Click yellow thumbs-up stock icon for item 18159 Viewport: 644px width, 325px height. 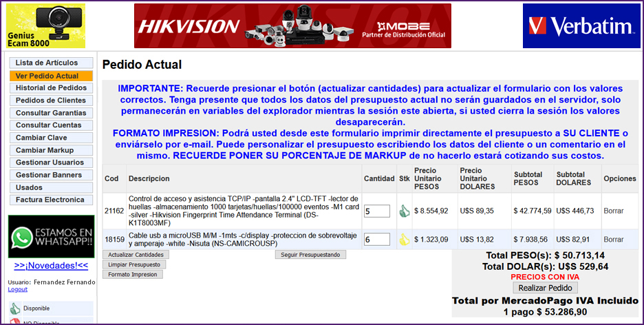click(405, 240)
